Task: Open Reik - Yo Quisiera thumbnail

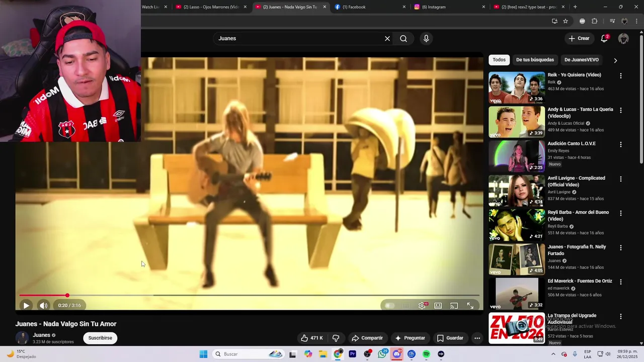Action: pos(517,87)
